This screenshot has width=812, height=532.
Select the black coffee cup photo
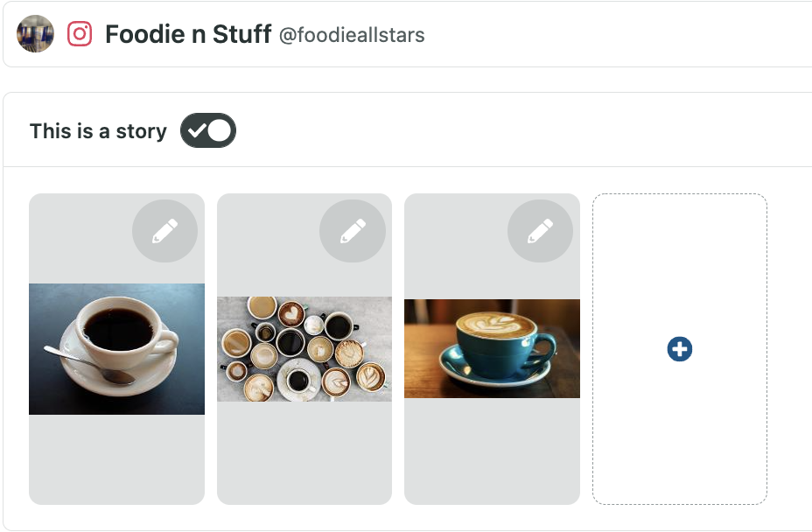[116, 348]
